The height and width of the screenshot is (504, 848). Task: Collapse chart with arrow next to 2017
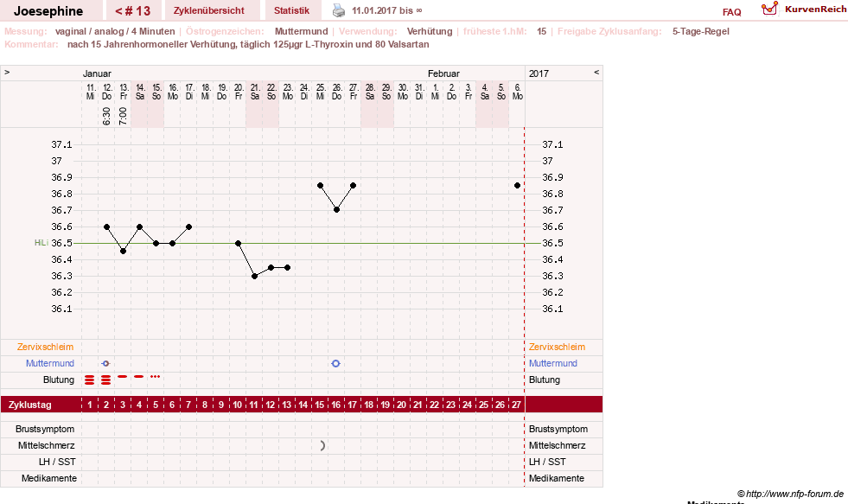click(596, 72)
